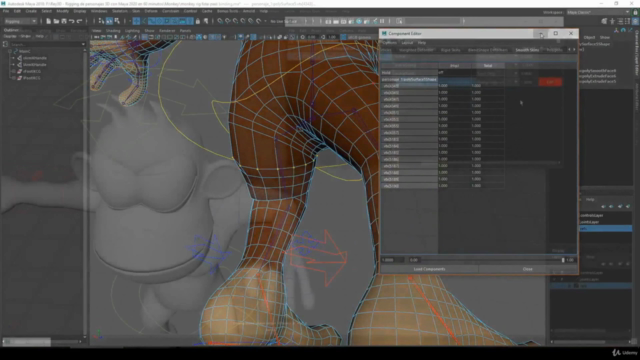
Task: Click the render current frame icon
Action: tap(336, 21)
